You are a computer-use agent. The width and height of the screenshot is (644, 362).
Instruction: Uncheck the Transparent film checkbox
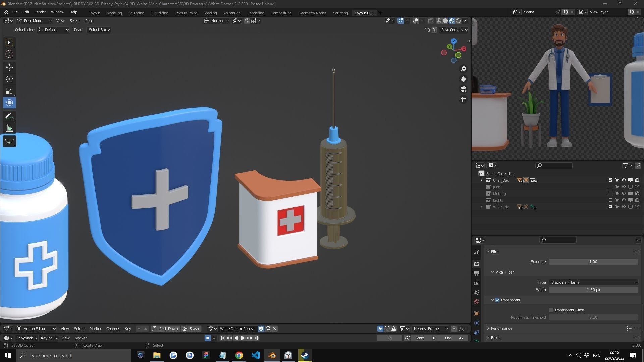click(497, 300)
